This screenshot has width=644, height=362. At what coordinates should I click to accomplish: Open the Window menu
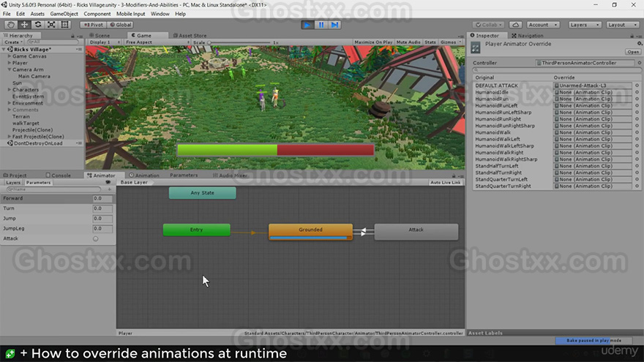pyautogui.click(x=160, y=14)
